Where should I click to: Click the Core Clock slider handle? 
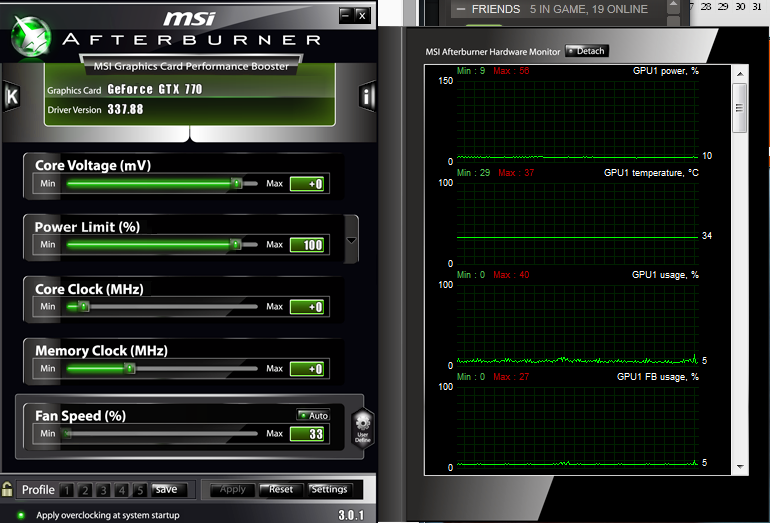84,307
